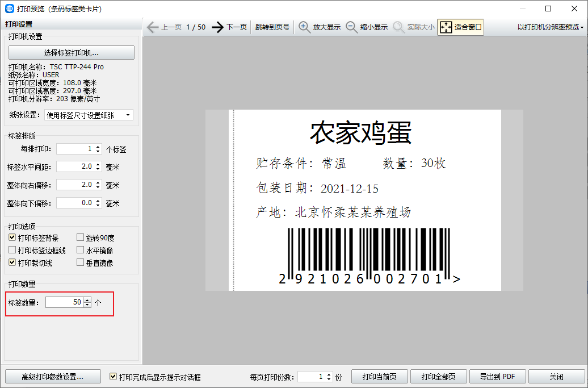Viewport: 588px width, 388px height.
Task: Click 整体向右偏移 input field
Action: pyautogui.click(x=75, y=185)
